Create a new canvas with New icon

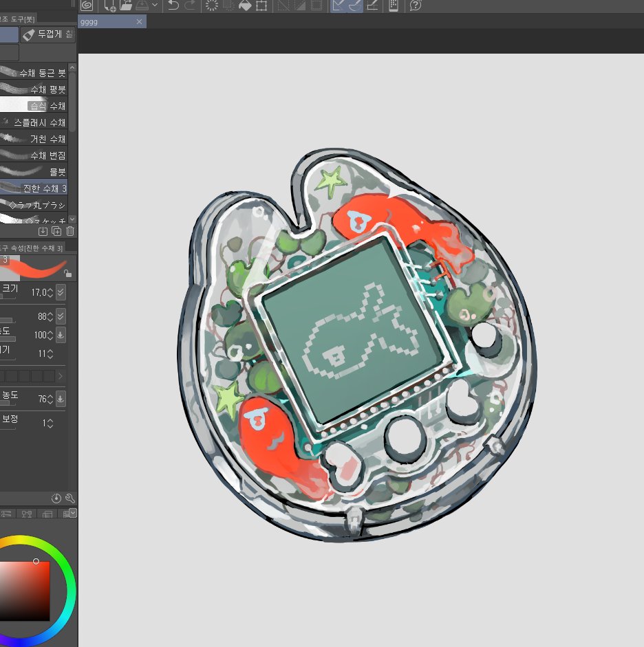point(110,6)
